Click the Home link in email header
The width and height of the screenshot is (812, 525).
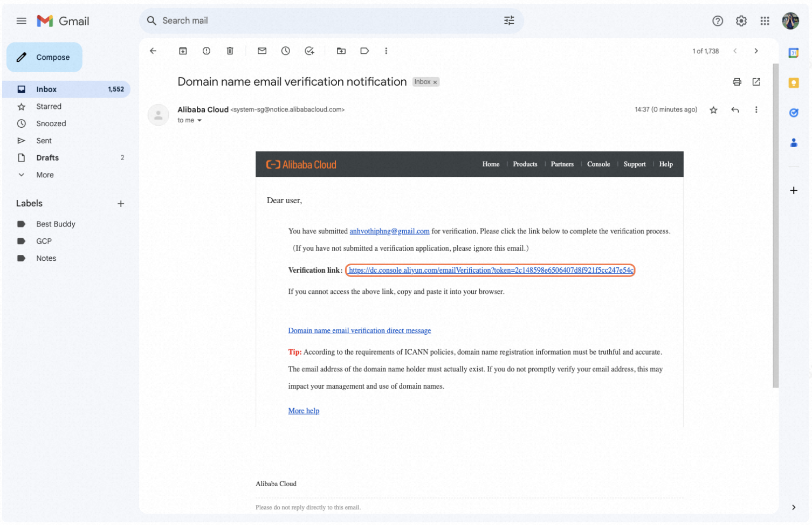[x=491, y=164]
